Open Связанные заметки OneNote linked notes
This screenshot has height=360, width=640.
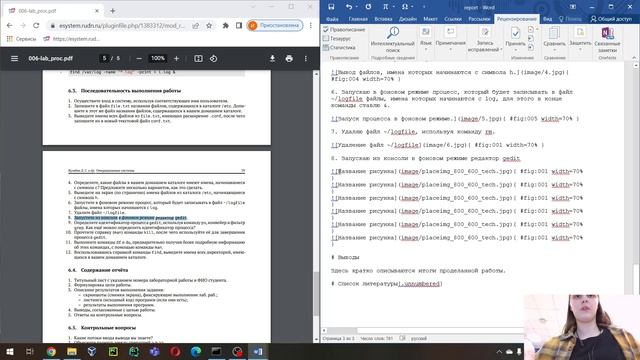coord(607,39)
